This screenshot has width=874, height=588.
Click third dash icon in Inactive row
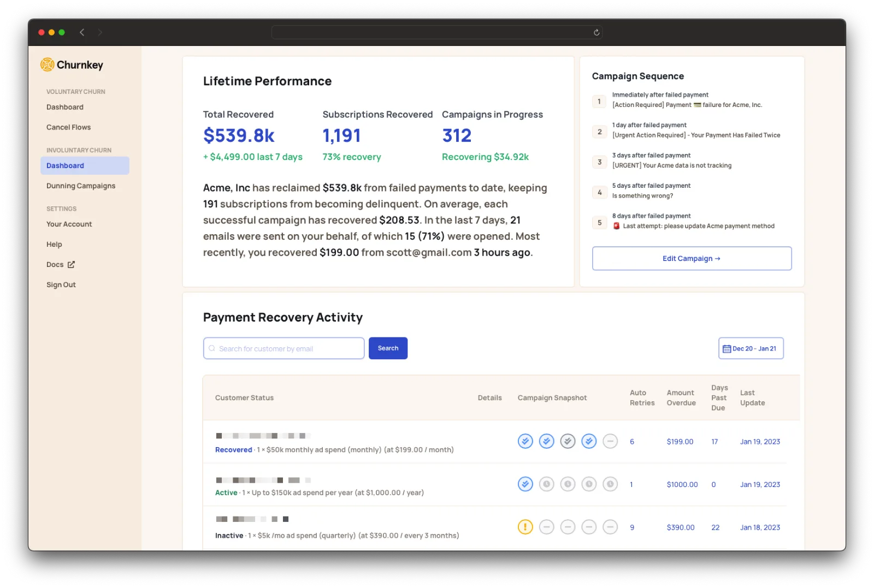568,527
